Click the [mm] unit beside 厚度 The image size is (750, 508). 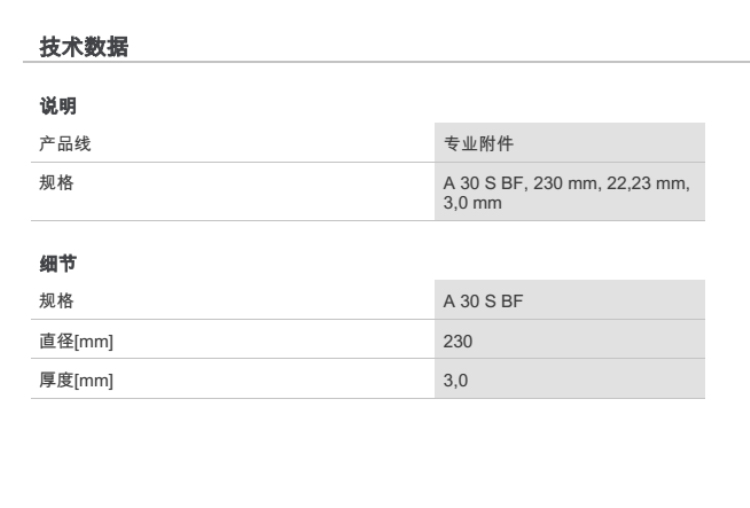pyautogui.click(x=94, y=381)
